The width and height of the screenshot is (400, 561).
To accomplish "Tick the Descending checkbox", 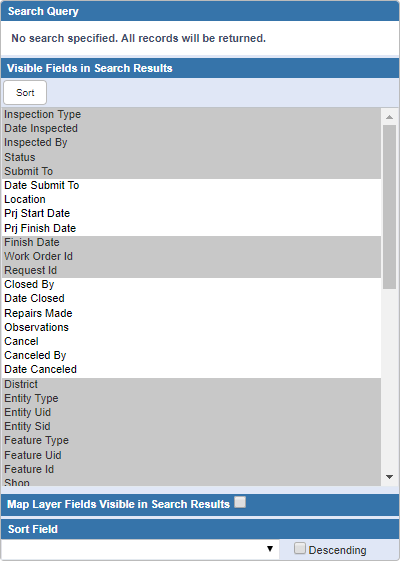I will [299, 548].
